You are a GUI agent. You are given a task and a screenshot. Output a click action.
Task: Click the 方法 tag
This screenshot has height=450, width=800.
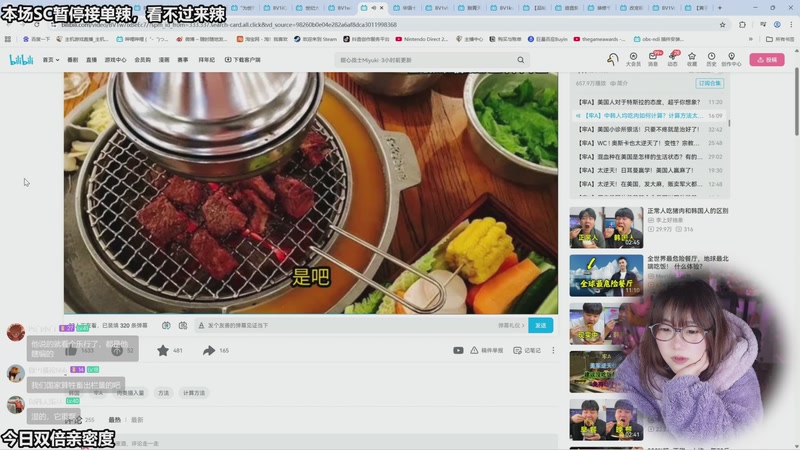(163, 393)
